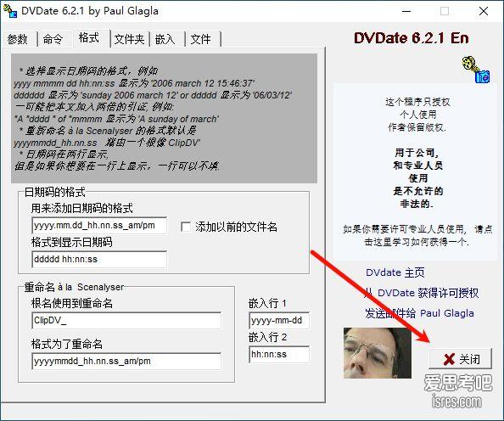Viewport: 504px width, 421px height.
Task: Click the yyyymmdd_hh.nn.ss_am/pm rename format field
Action: (126, 361)
